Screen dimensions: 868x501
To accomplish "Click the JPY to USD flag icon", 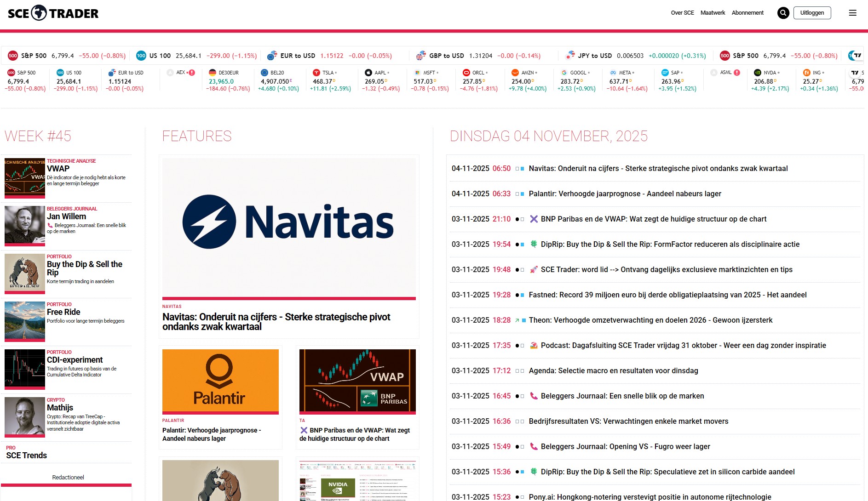I will coord(570,55).
